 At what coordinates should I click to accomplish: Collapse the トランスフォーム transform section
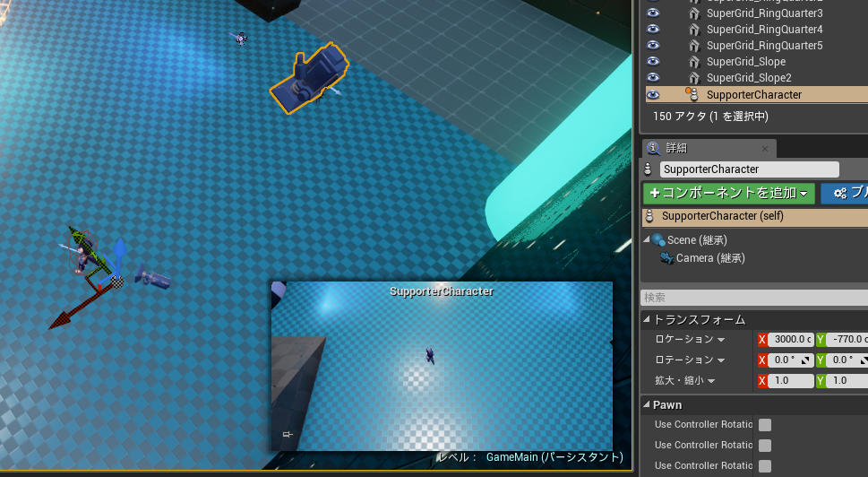[x=646, y=319]
